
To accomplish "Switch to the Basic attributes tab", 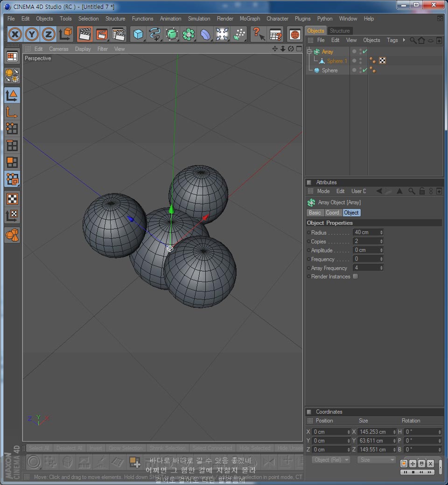I will click(315, 213).
